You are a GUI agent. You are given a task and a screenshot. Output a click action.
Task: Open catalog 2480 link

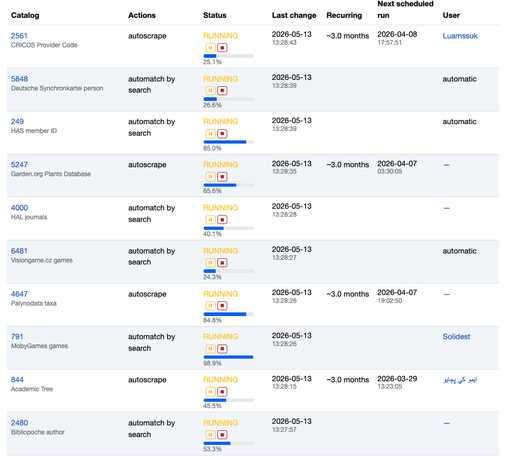[x=19, y=423]
